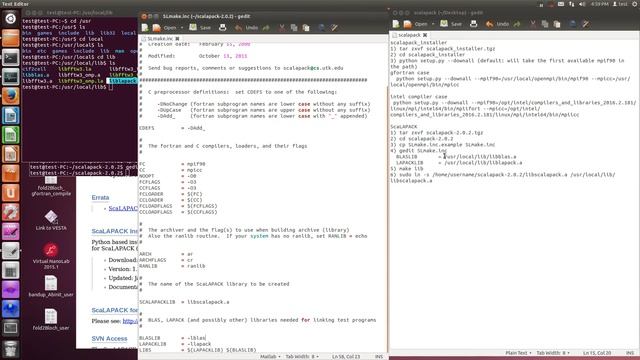Open Ubuntu One icon in launcher

11,193
